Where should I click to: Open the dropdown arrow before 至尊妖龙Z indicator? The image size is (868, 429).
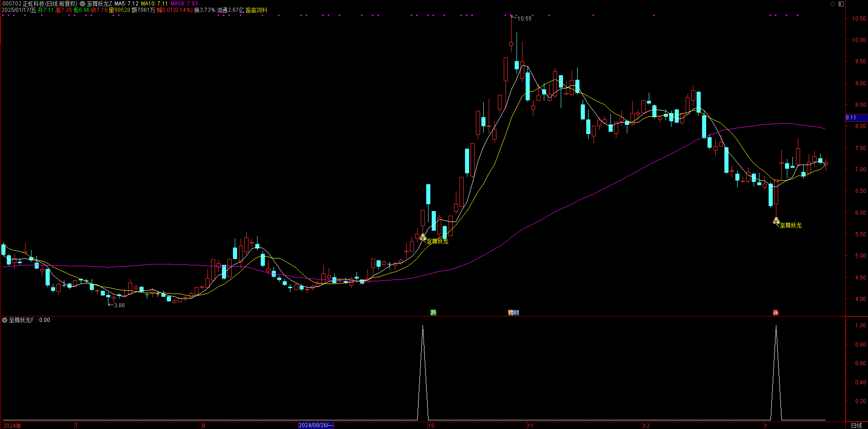pos(83,4)
